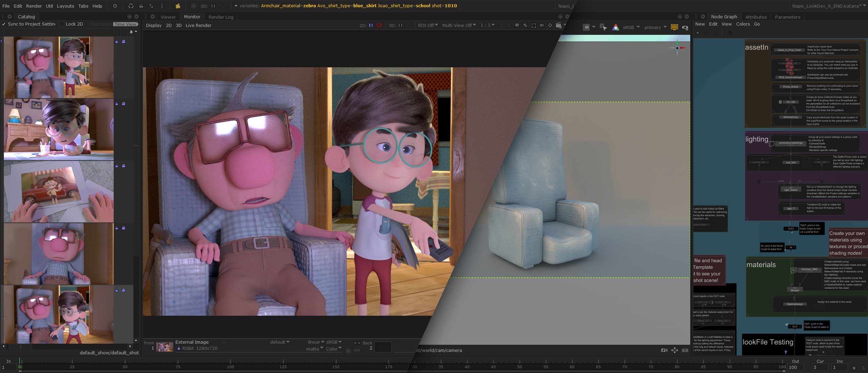
Task: Click the RGB color channels icon in Viewer
Action: [x=615, y=27]
